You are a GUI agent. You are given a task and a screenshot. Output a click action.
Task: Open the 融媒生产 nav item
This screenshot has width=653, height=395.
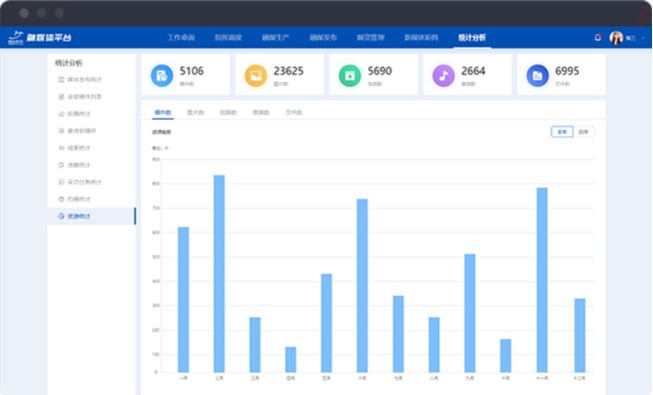275,38
